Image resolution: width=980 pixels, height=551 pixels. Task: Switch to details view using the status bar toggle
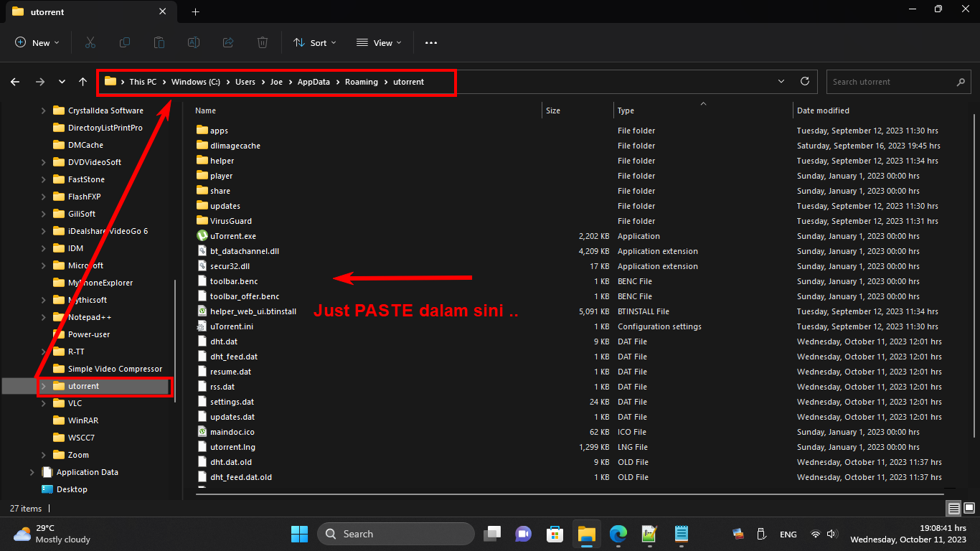pos(954,509)
